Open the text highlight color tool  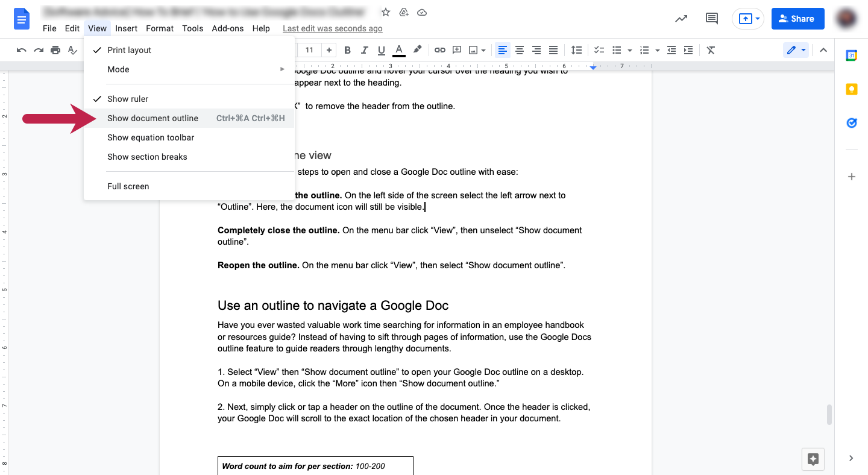pos(417,50)
